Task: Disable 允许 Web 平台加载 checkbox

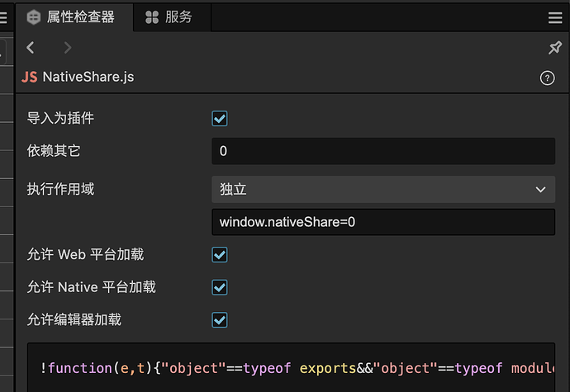Action: (220, 255)
